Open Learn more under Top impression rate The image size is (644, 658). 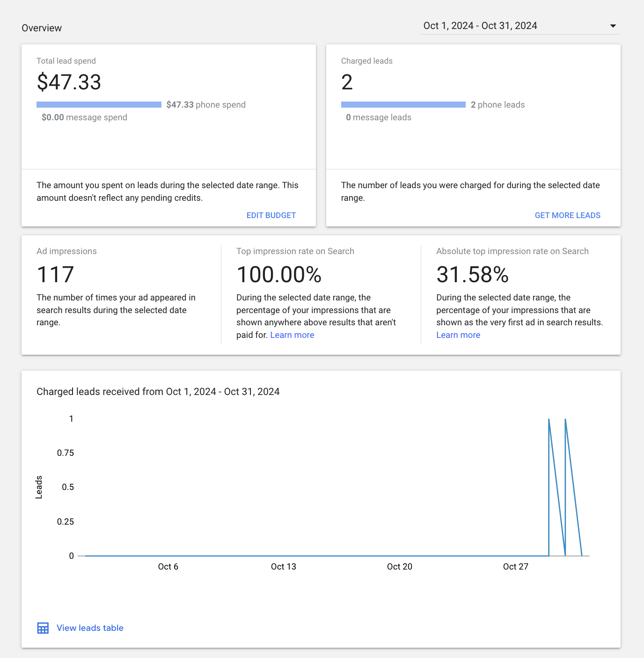point(292,335)
